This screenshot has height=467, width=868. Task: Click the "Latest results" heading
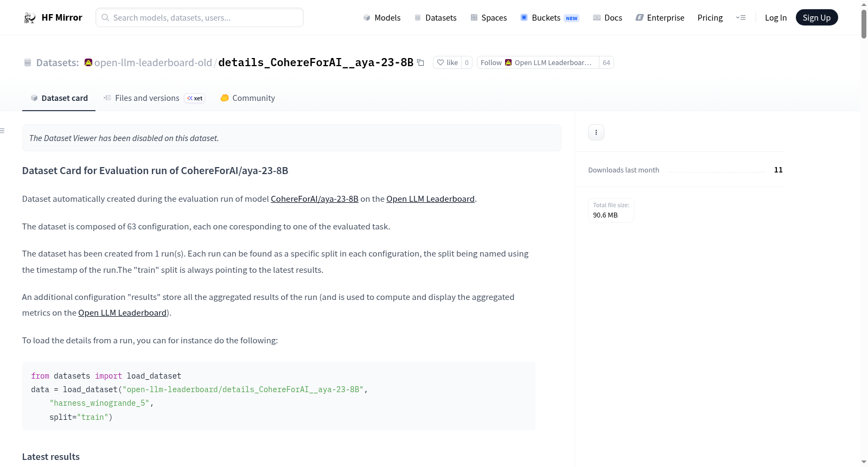(51, 457)
